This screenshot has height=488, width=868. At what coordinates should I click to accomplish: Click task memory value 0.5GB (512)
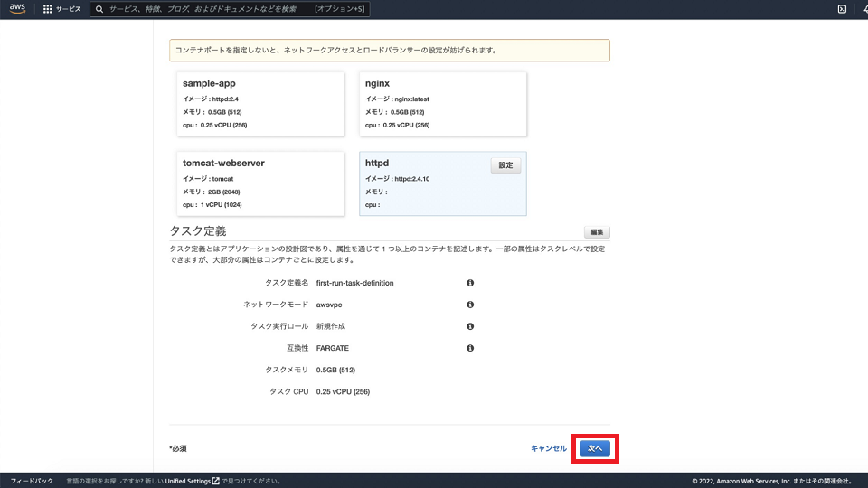[x=335, y=370]
